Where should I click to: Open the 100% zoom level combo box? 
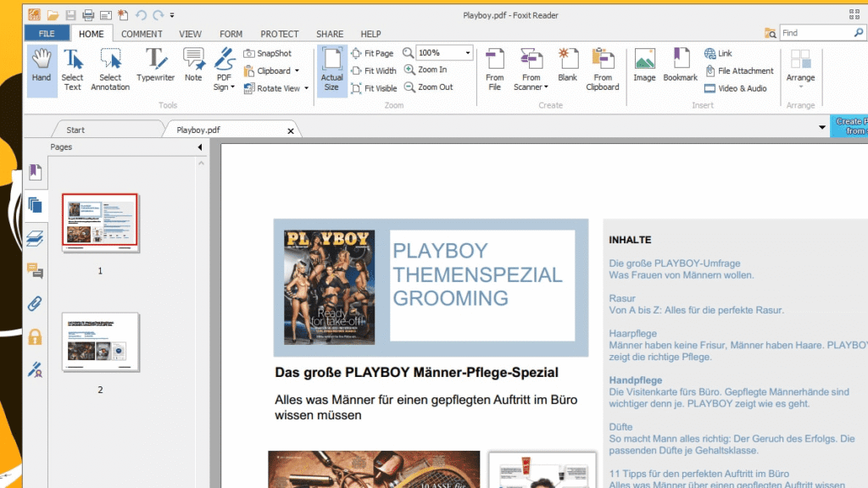pos(445,53)
